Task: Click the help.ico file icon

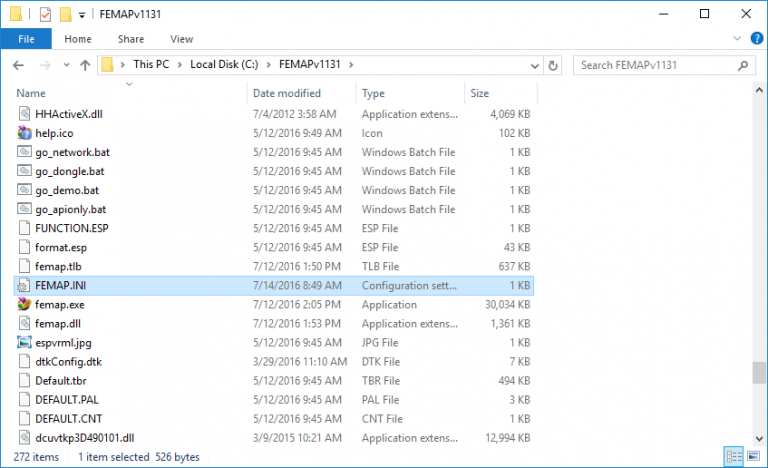Action: click(x=26, y=133)
